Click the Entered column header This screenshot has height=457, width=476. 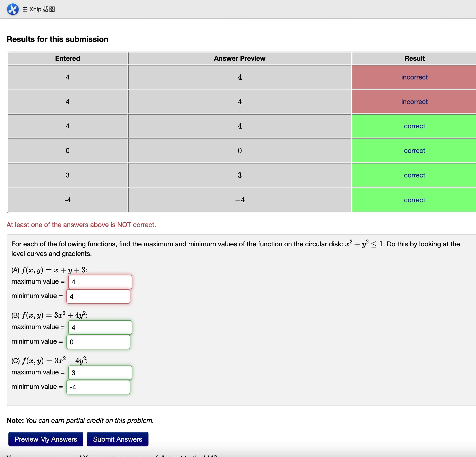(x=68, y=58)
